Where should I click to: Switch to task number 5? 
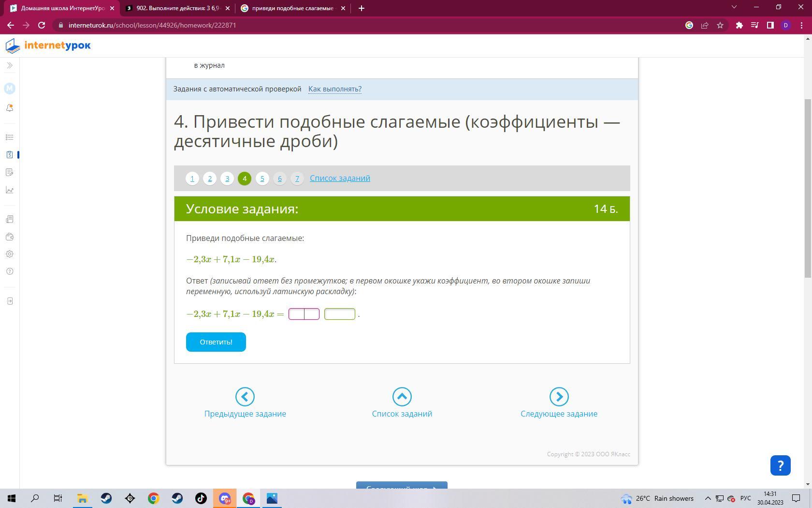pyautogui.click(x=262, y=179)
